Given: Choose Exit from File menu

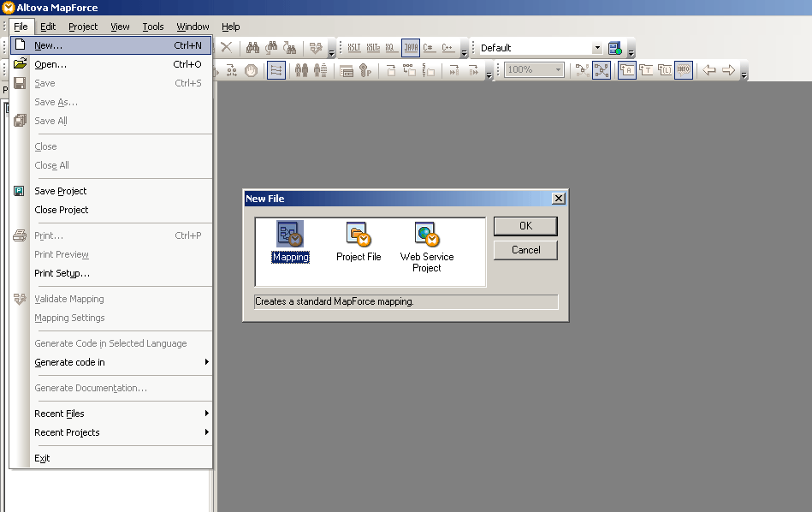Looking at the screenshot, I should tap(111, 458).
